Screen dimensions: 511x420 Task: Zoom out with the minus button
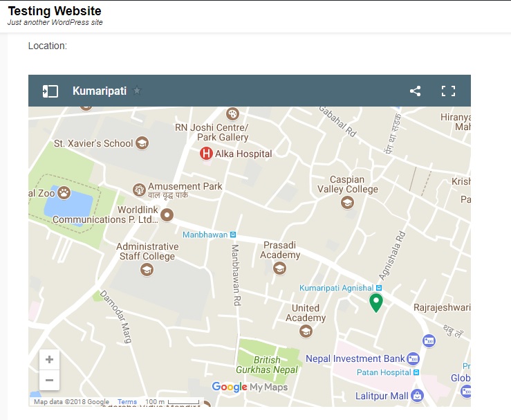coord(50,381)
